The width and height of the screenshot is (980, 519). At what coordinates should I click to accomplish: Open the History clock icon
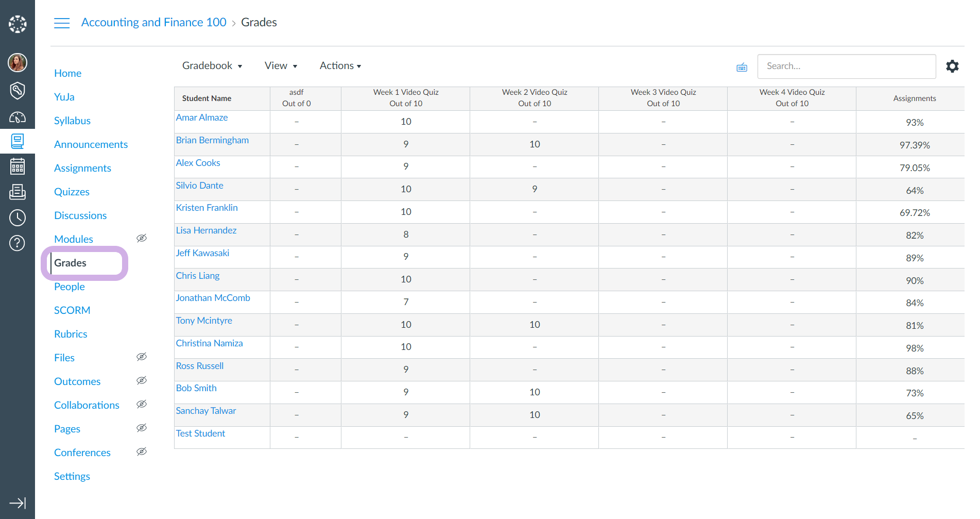coord(18,217)
